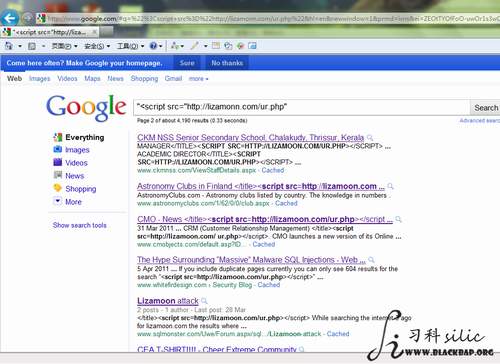Open the help question mark toolbar icon
500x364 pixels.
(x=153, y=46)
